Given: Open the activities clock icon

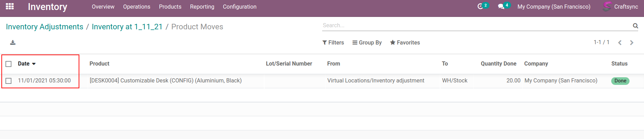Looking at the screenshot, I should coord(480,7).
